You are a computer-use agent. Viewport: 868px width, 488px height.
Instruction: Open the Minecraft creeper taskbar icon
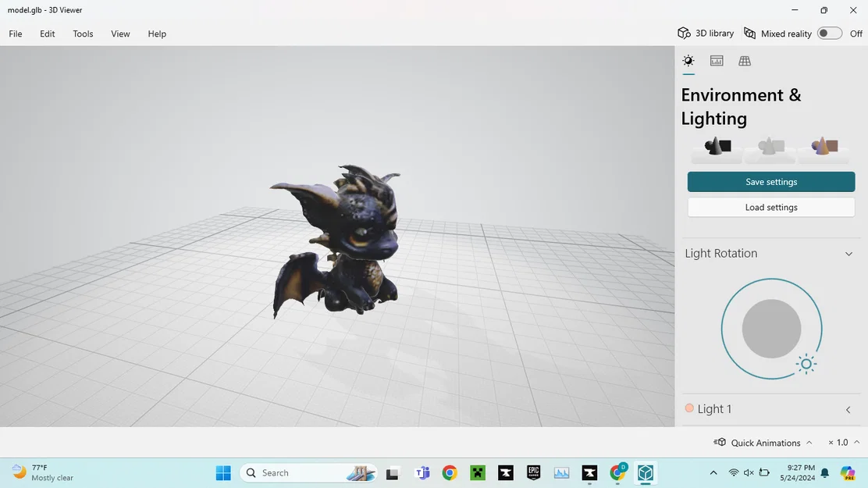[478, 473]
